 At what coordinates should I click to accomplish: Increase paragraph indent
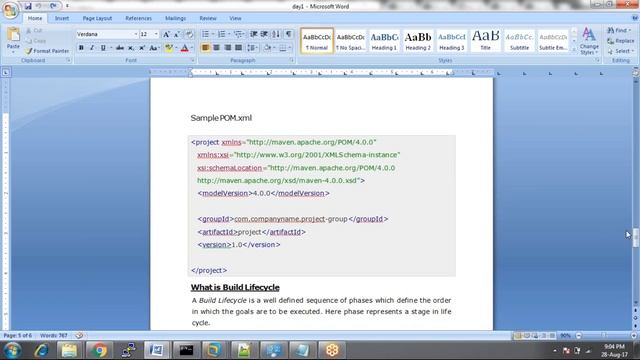point(264,34)
